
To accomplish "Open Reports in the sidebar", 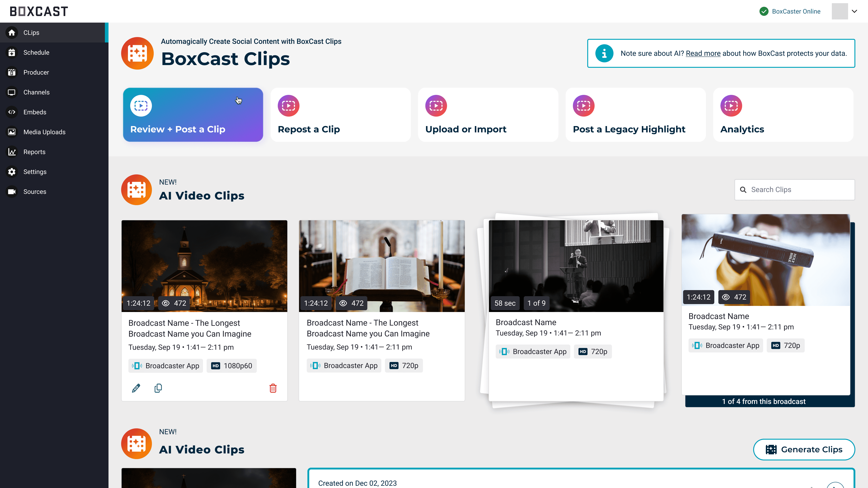I will tap(34, 152).
